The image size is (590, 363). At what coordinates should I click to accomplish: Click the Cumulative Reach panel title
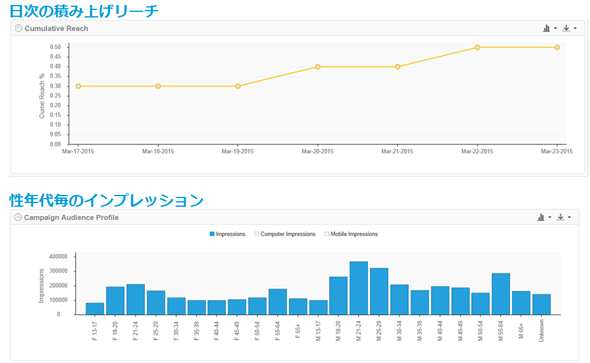(56, 29)
